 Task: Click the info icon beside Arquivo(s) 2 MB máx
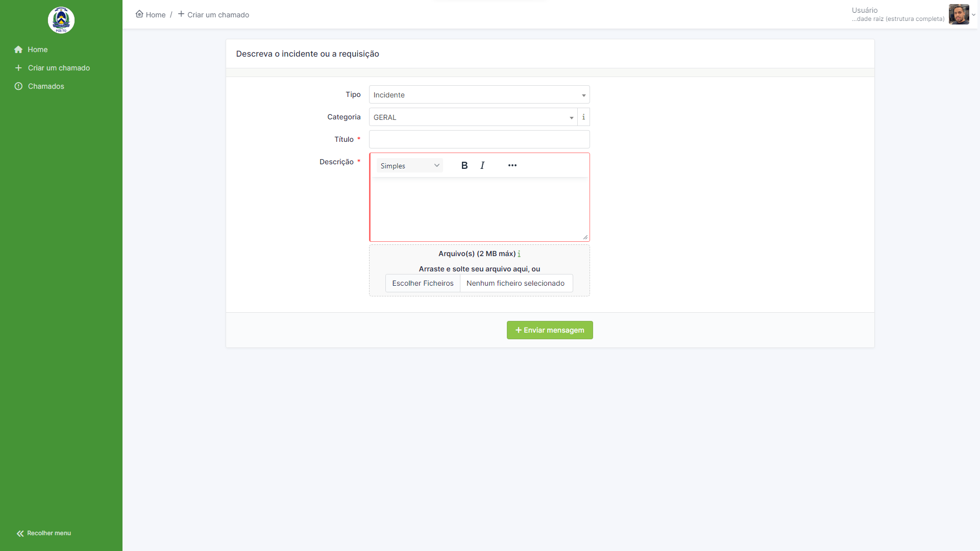(519, 254)
